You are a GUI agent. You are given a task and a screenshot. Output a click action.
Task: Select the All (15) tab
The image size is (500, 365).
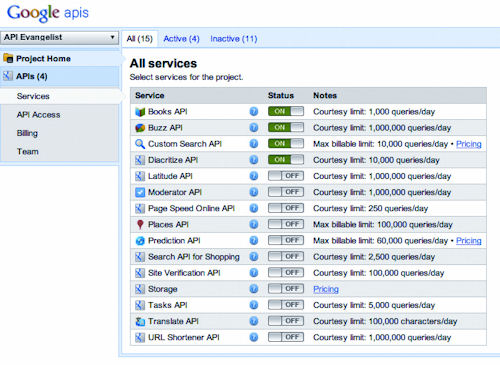tap(140, 39)
